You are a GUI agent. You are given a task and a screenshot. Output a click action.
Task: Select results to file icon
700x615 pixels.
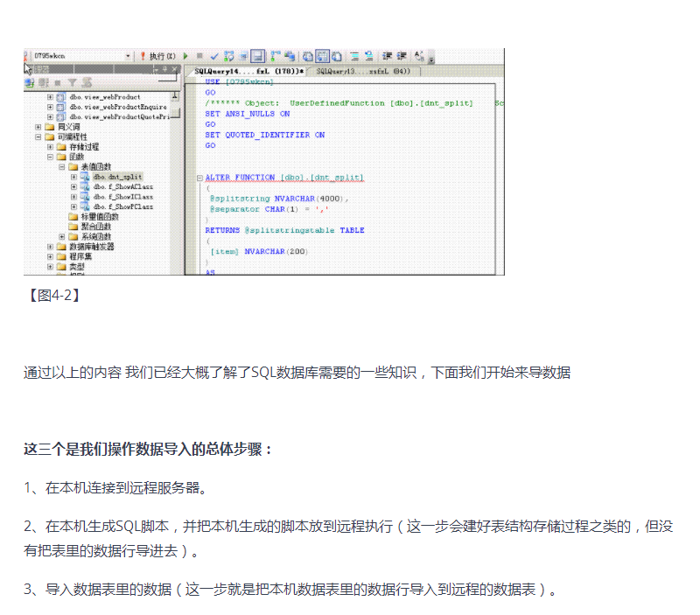(337, 56)
